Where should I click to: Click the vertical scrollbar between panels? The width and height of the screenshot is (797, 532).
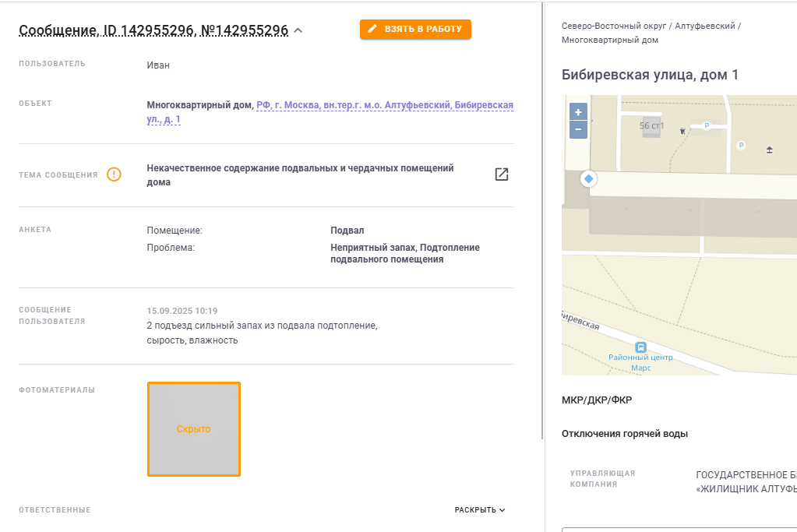pyautogui.click(x=542, y=221)
